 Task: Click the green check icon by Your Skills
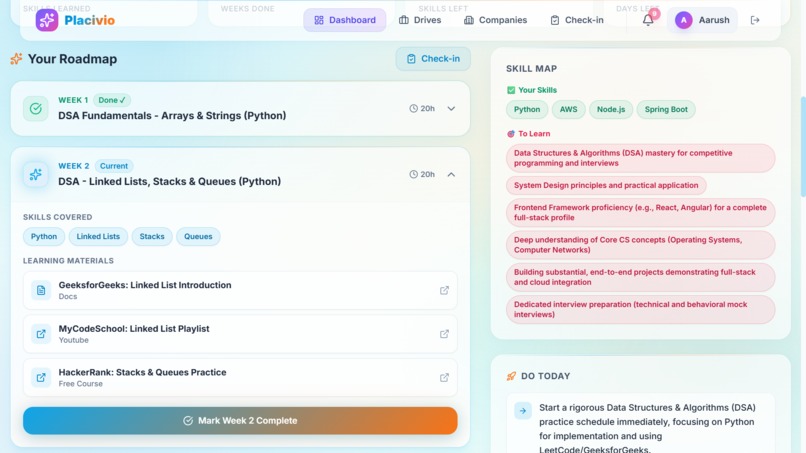point(511,90)
